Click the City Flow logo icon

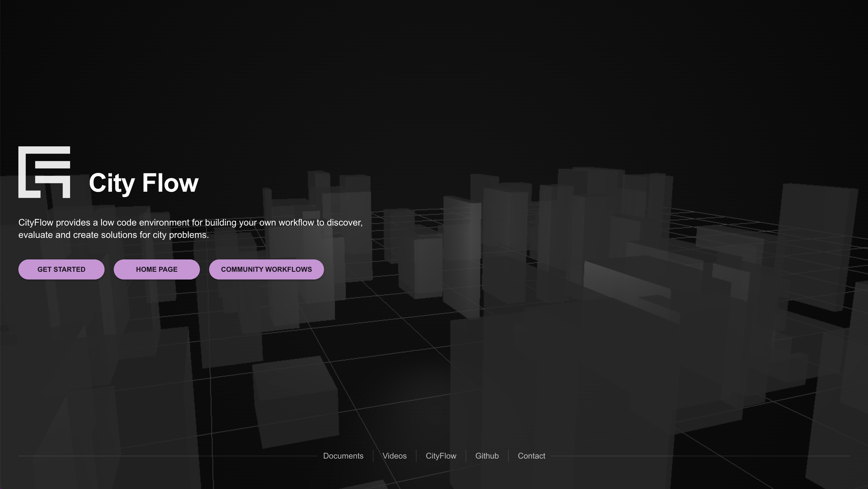(x=44, y=172)
